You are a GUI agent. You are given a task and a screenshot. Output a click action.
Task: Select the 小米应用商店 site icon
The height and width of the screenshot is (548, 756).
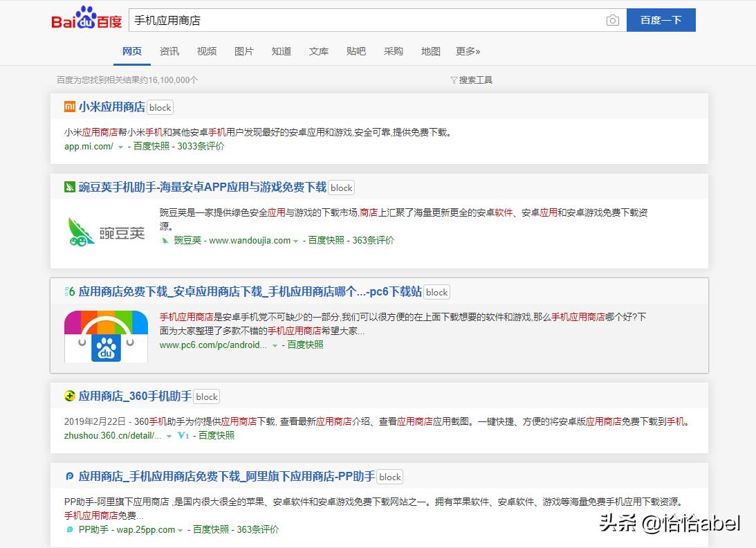[x=69, y=107]
